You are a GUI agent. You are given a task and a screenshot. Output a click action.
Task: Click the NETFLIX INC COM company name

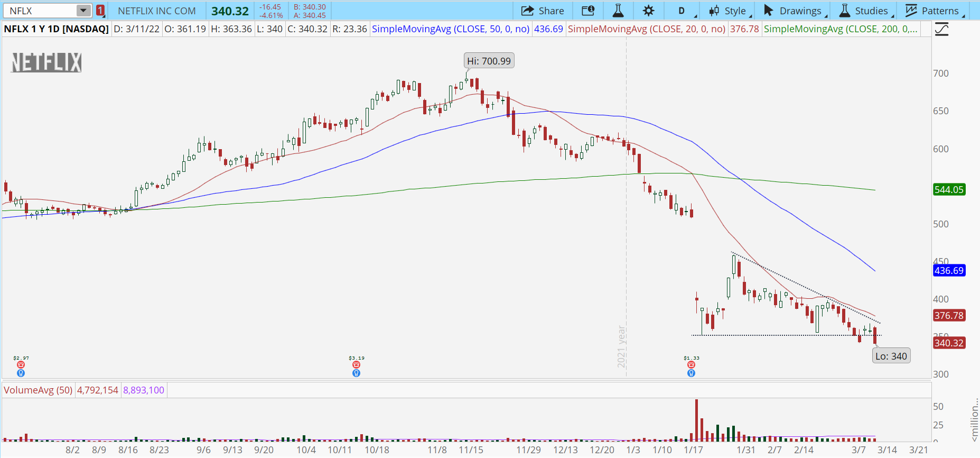coord(157,11)
